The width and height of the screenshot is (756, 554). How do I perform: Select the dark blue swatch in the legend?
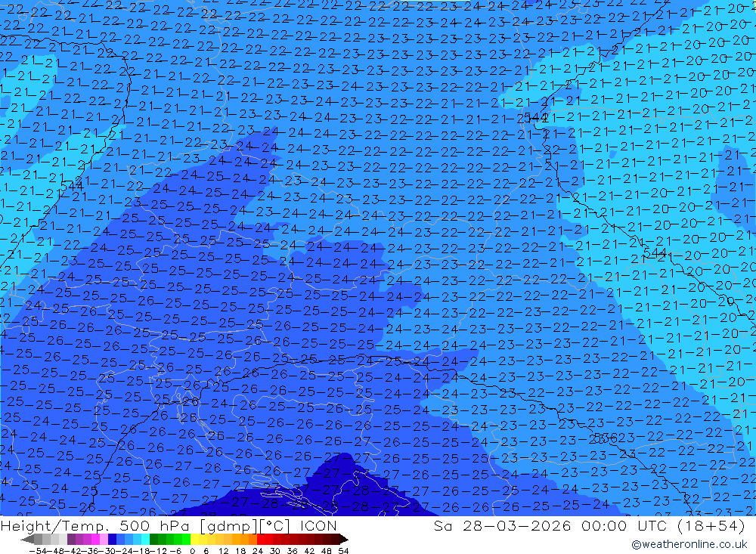point(112,539)
